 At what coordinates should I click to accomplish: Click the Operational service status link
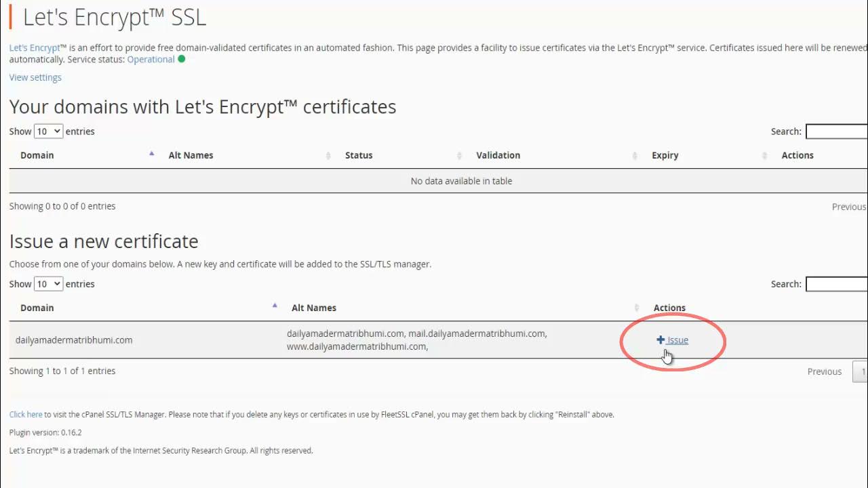click(151, 60)
